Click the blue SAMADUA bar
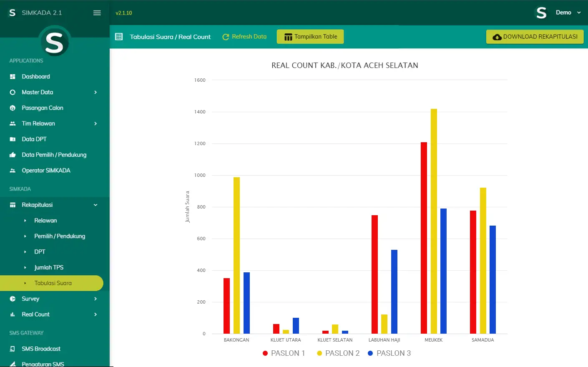The height and width of the screenshot is (367, 588). pos(493,279)
